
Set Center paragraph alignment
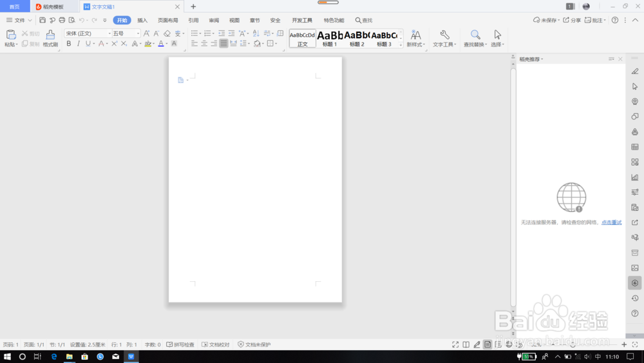[x=204, y=44]
